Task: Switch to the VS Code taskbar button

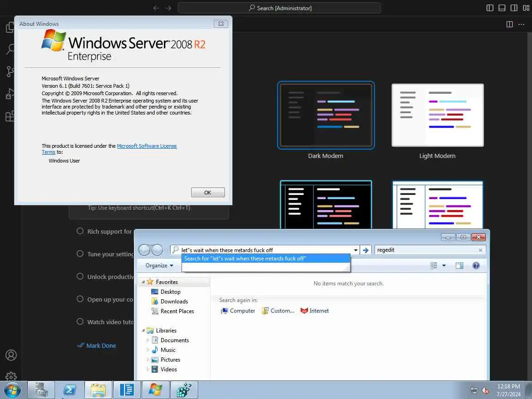Action: [127, 390]
